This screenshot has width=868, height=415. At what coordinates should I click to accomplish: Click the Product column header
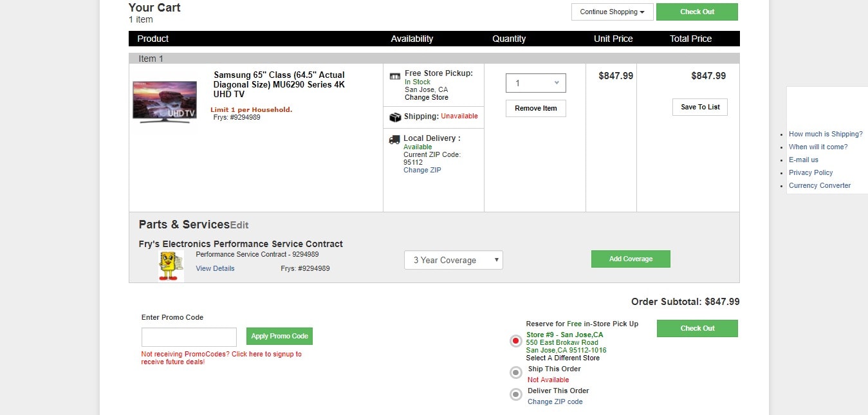[152, 39]
